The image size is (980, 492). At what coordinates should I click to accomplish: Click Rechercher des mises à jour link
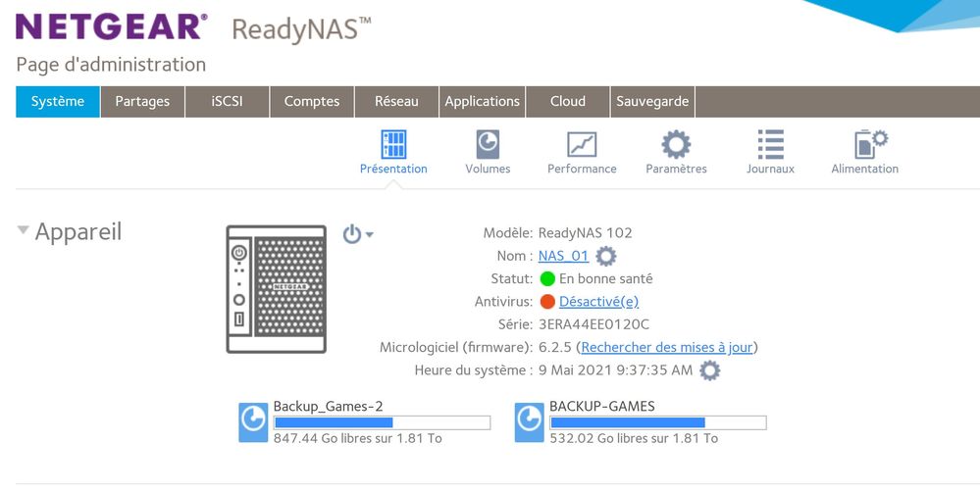pos(667,347)
